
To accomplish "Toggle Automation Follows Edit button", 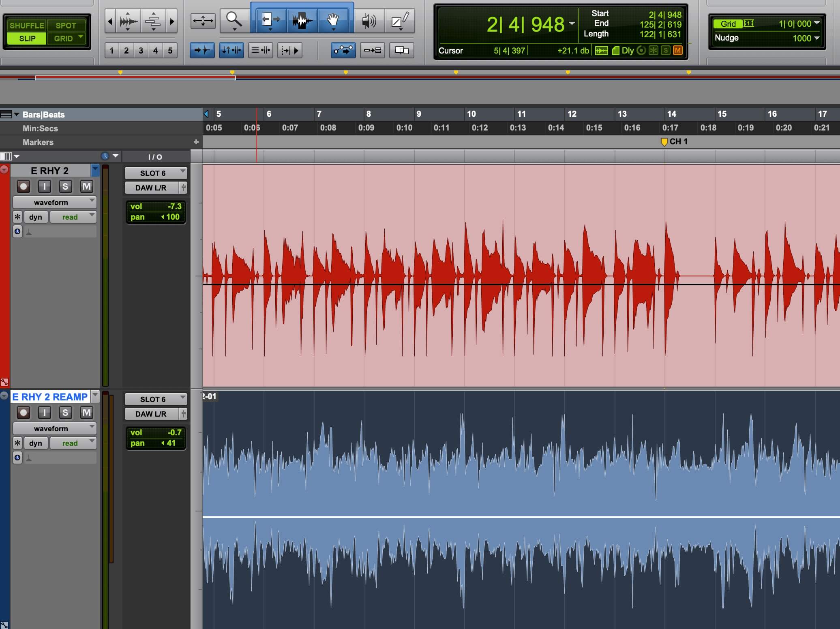I will click(x=343, y=50).
